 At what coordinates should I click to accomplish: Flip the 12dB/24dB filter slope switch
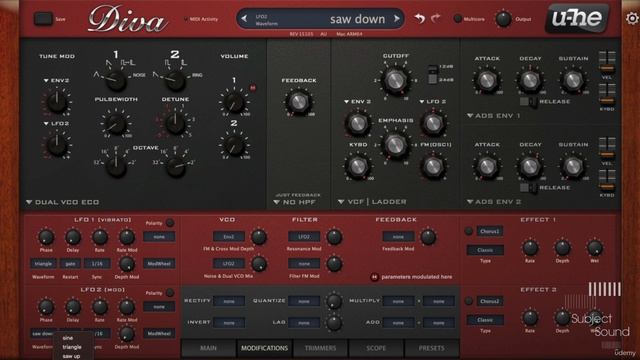click(x=432, y=74)
